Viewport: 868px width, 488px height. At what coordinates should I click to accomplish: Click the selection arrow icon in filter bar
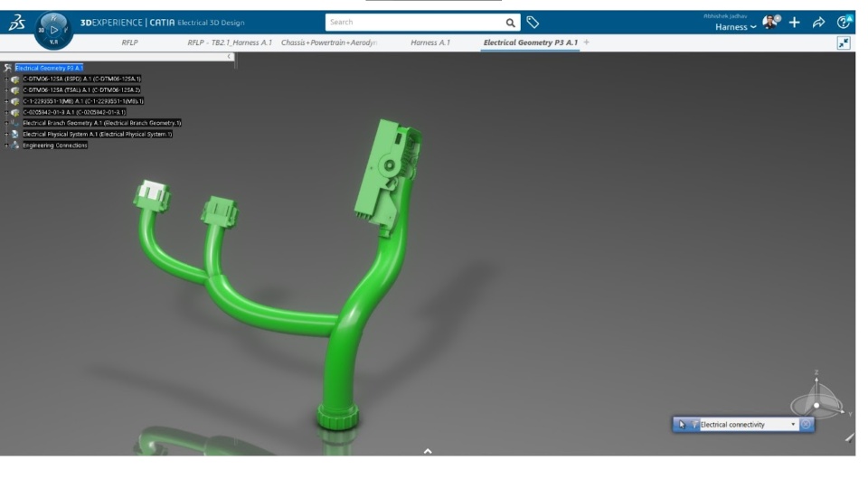click(682, 425)
